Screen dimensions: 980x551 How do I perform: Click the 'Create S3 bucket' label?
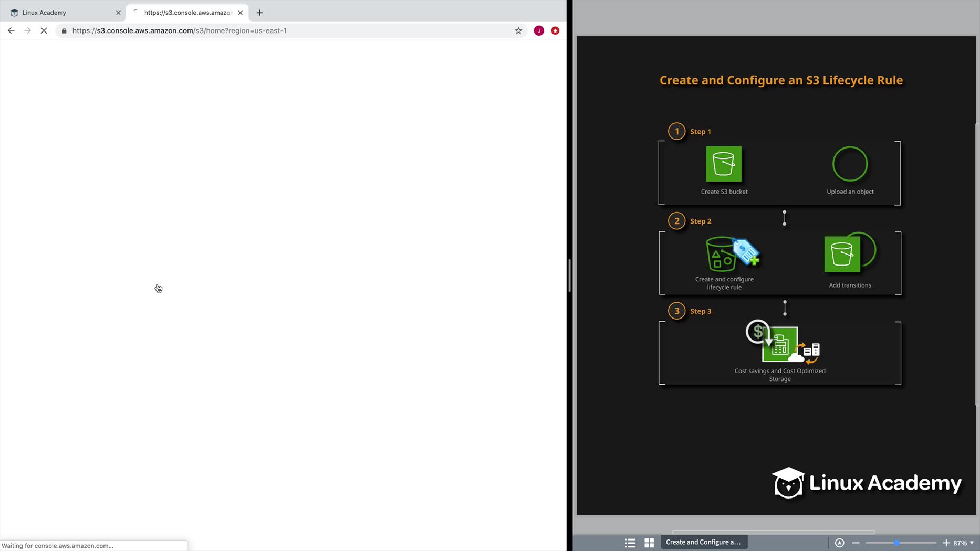[724, 192]
